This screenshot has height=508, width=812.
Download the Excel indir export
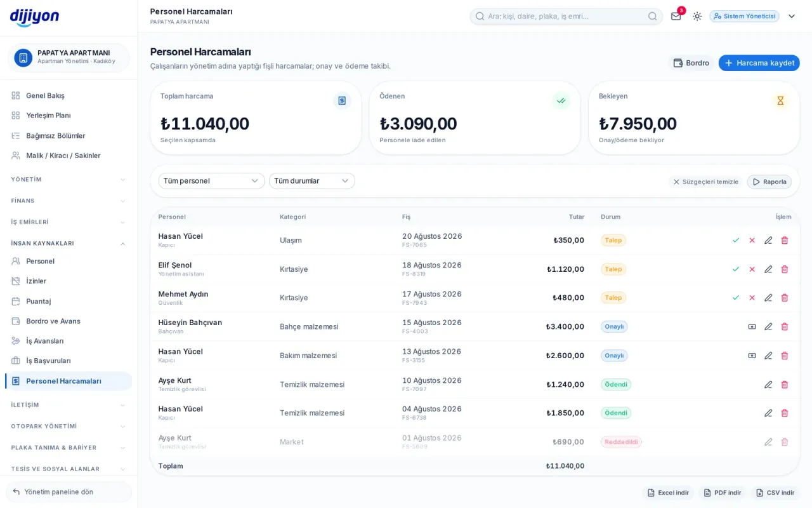[x=668, y=493]
